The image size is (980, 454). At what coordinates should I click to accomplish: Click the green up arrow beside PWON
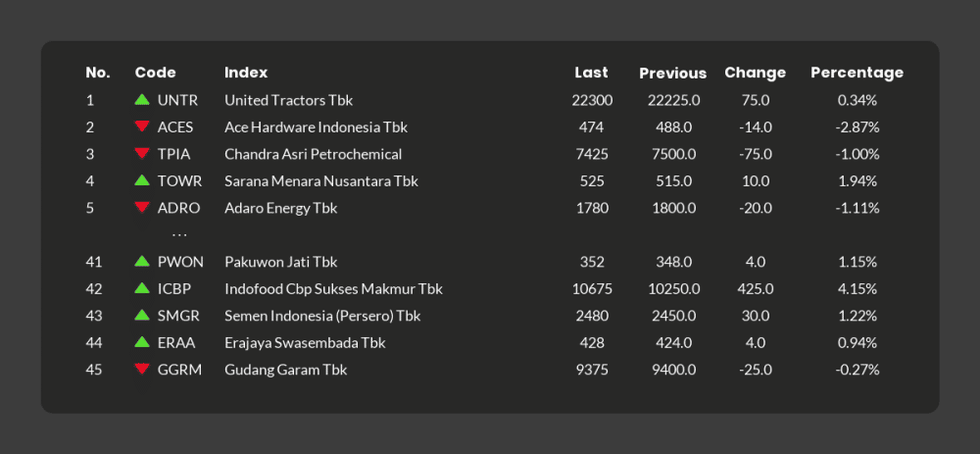(x=142, y=261)
